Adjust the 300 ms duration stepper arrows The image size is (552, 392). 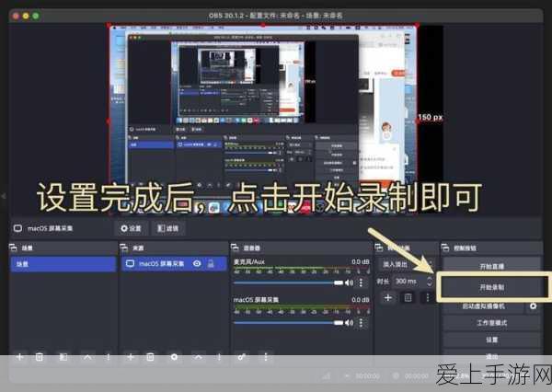pos(429,281)
